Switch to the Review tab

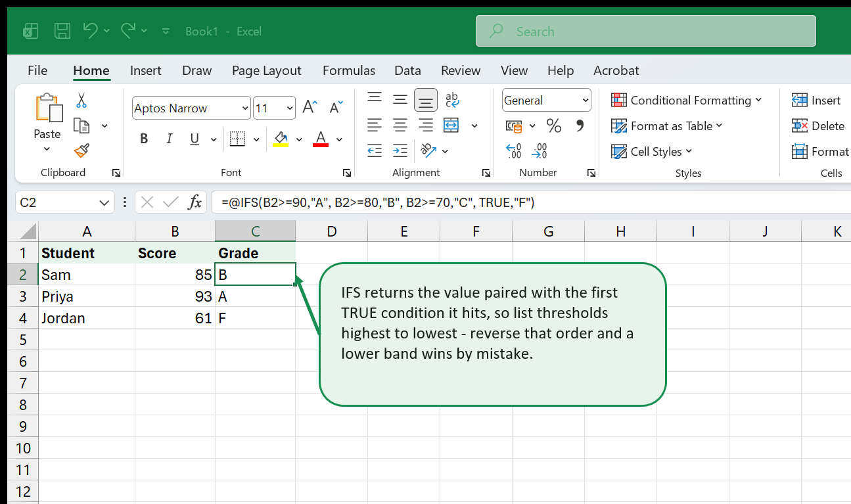pyautogui.click(x=461, y=70)
